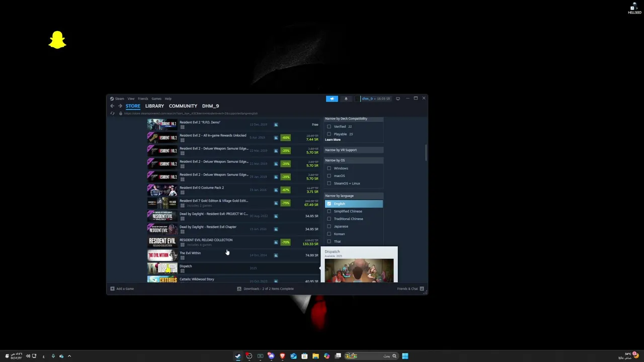Open The Evil Within listing
644x362 pixels.
tap(233, 255)
